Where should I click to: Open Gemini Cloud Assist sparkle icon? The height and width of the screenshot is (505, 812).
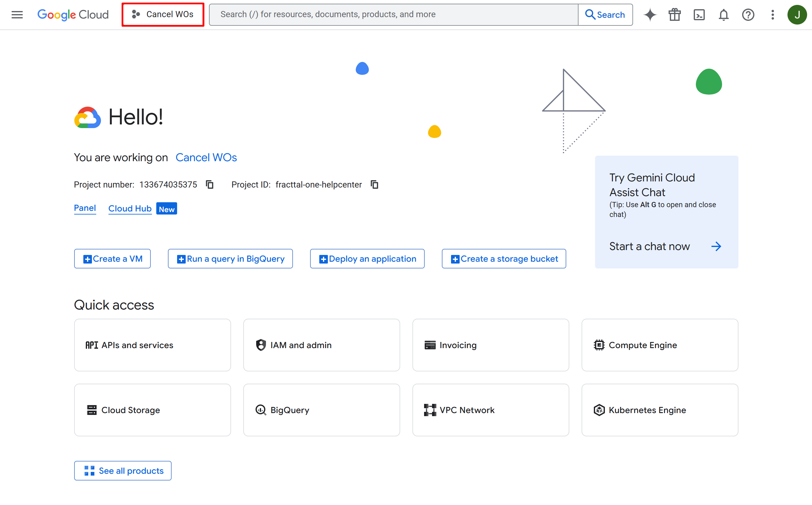650,15
